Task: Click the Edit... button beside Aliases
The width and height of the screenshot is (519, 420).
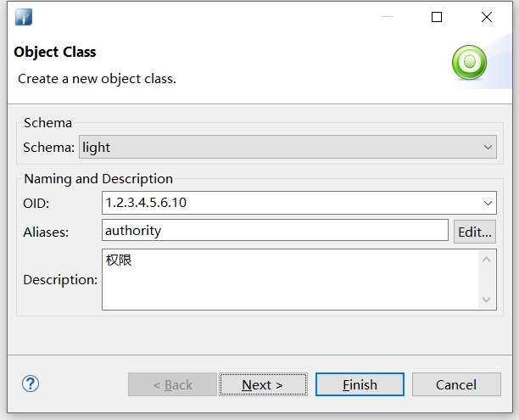Action: (x=474, y=232)
